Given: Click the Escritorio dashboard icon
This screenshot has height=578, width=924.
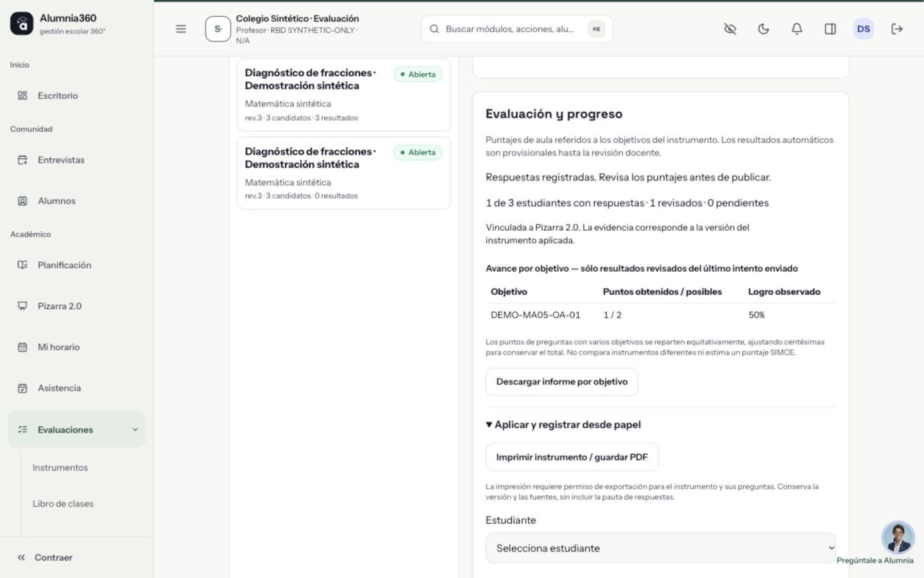Looking at the screenshot, I should coord(23,95).
